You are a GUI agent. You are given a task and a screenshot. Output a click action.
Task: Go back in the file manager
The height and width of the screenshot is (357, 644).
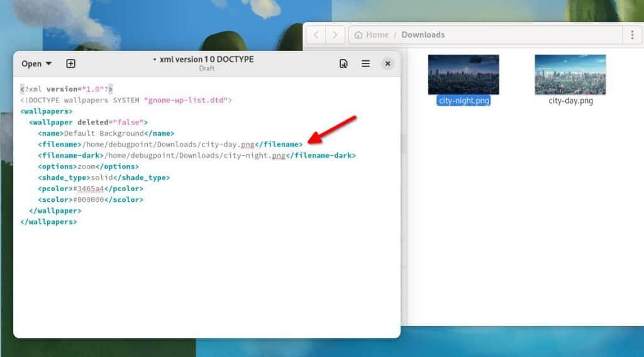[x=316, y=35]
